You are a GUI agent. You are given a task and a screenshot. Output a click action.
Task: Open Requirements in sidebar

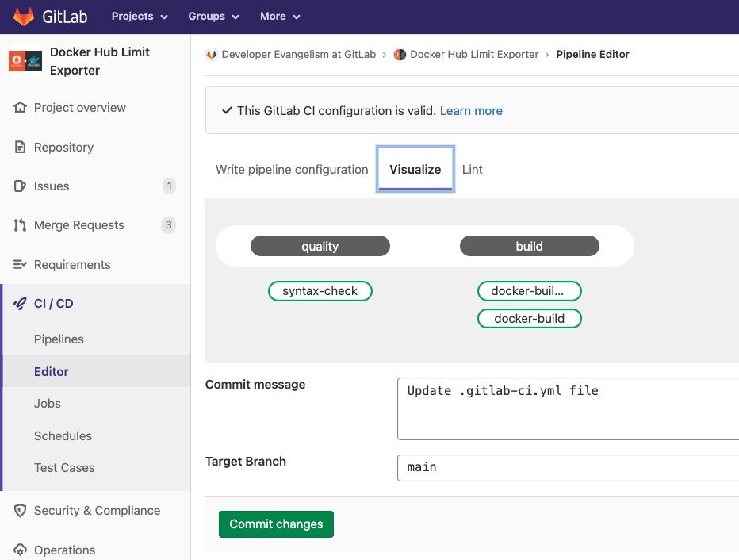pos(72,264)
